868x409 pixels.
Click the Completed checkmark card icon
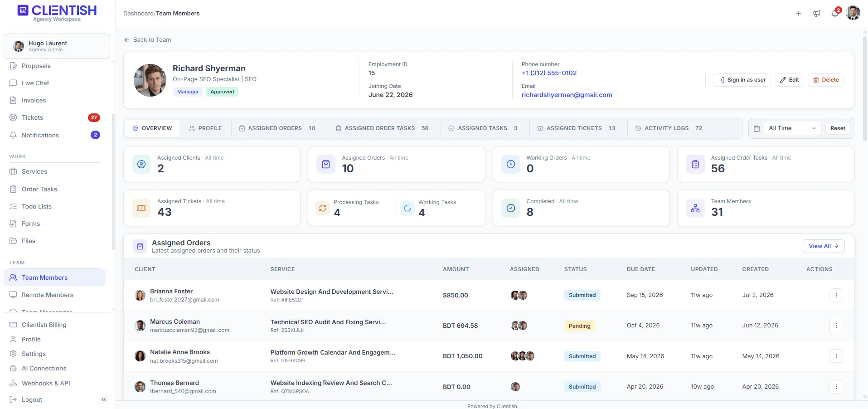pos(511,208)
